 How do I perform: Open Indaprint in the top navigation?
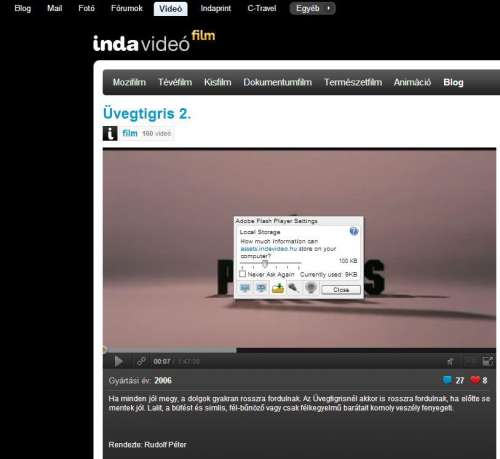point(216,8)
